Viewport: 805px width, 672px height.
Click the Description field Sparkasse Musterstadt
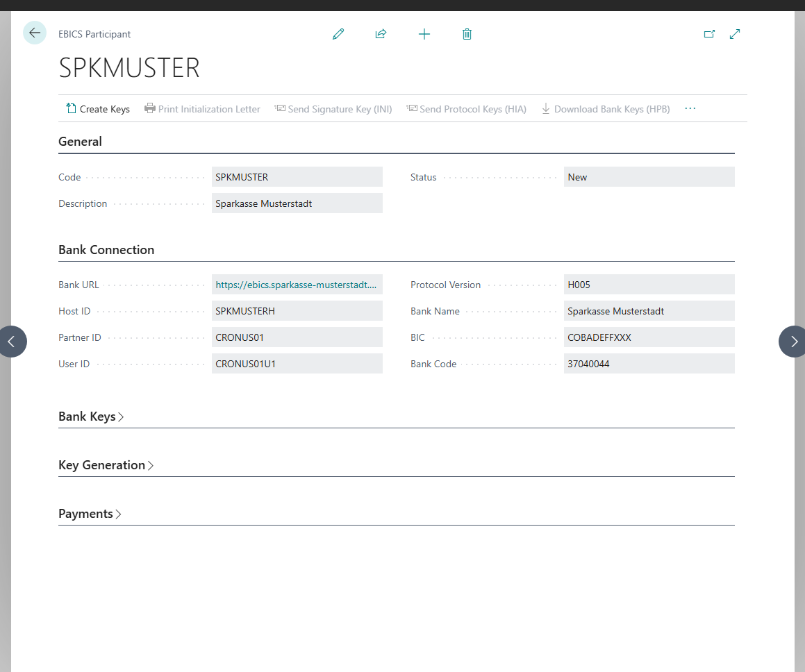pyautogui.click(x=297, y=203)
